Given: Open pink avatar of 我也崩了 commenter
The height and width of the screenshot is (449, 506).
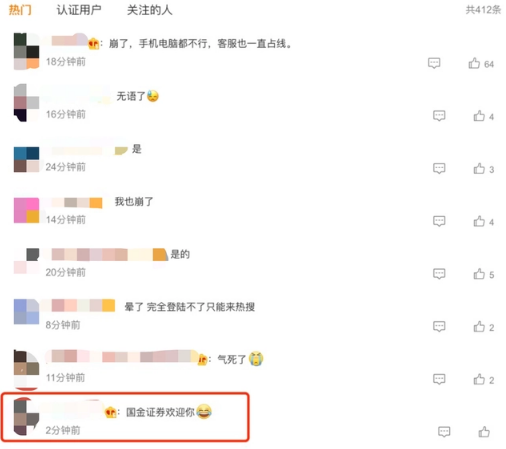Looking at the screenshot, I should click(x=26, y=210).
